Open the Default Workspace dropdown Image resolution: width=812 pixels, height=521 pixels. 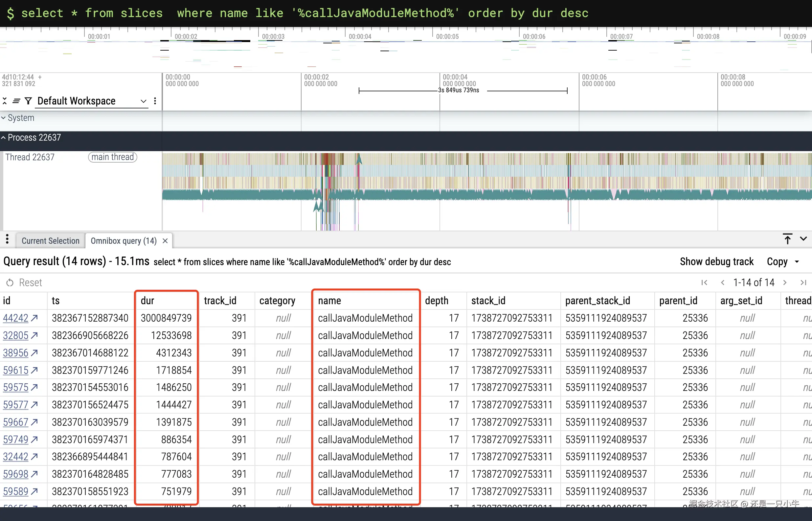click(91, 101)
